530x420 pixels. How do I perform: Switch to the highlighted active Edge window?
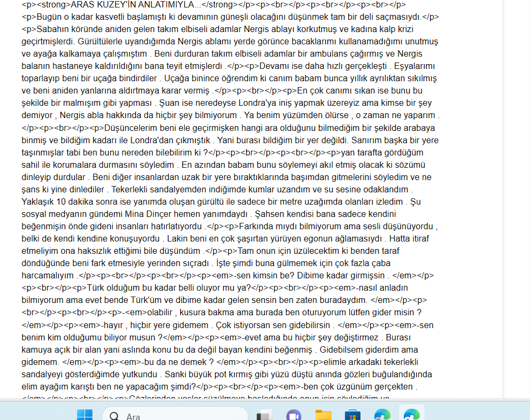[x=411, y=415]
